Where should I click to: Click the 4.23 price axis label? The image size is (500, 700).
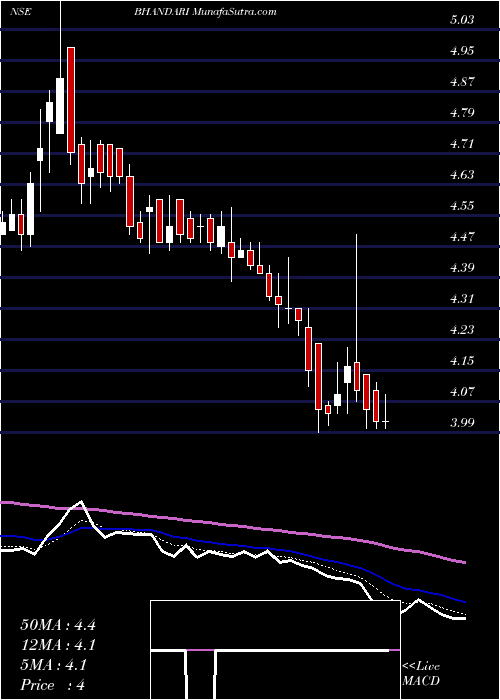point(462,330)
